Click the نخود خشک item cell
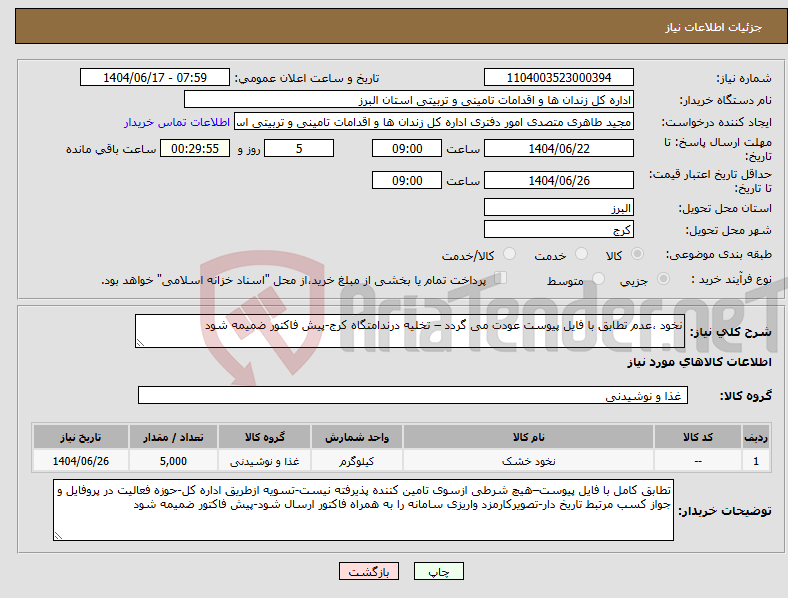 coord(528,461)
